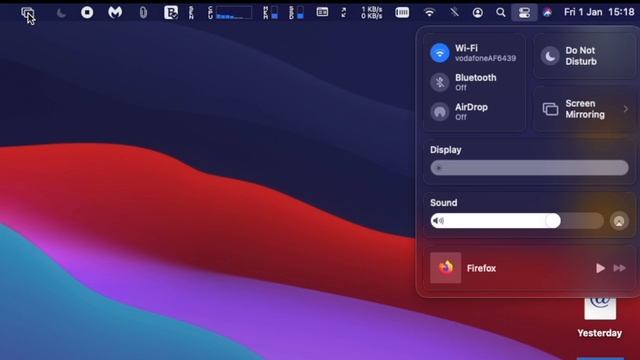Close Control Center via its menu bar icon
This screenshot has height=360, width=640.
(524, 13)
